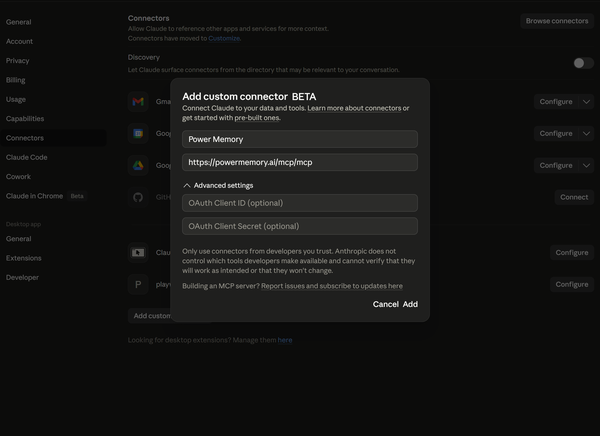The height and width of the screenshot is (436, 600).
Task: Open Learn more about connectors link
Action: pos(354,108)
